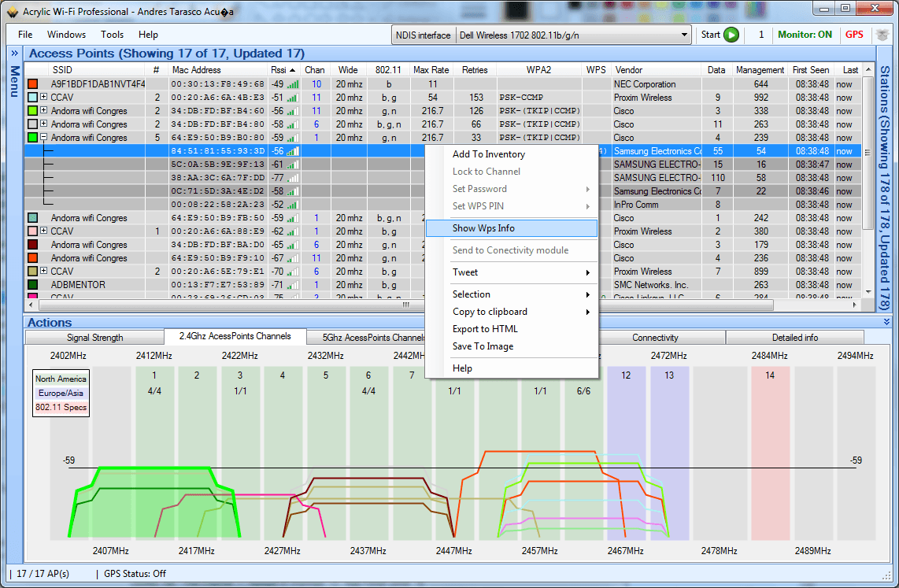
Task: Open the File menu
Action: click(25, 35)
